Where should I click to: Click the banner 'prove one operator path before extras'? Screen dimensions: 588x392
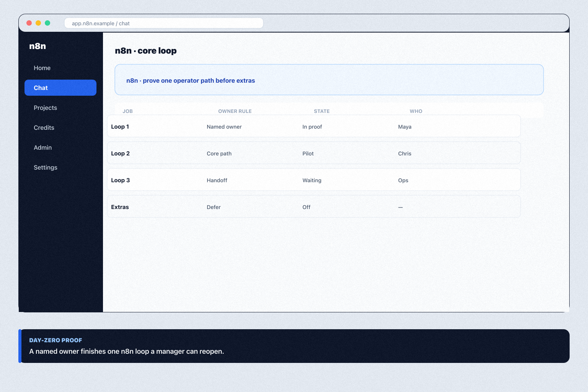329,80
